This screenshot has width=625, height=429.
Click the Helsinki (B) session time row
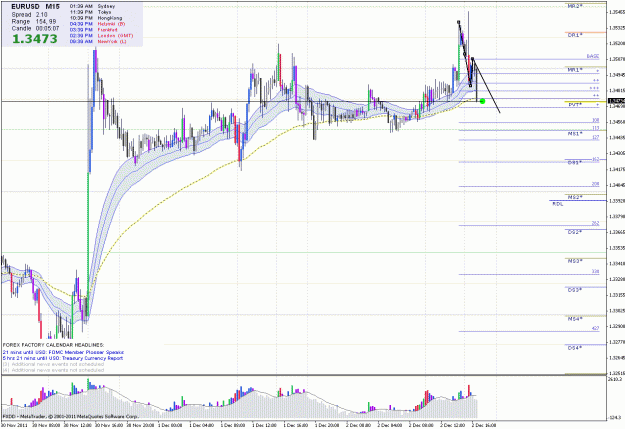97,24
